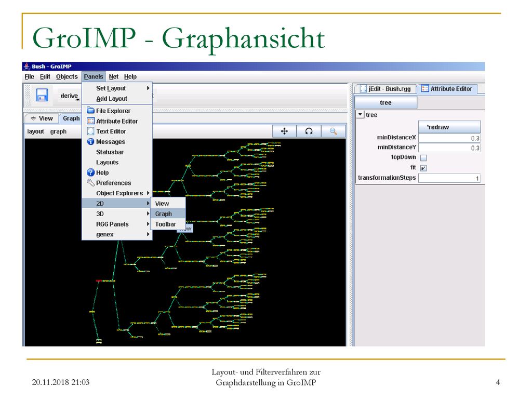
Task: Select the Attribute Editor tab
Action: click(x=447, y=89)
